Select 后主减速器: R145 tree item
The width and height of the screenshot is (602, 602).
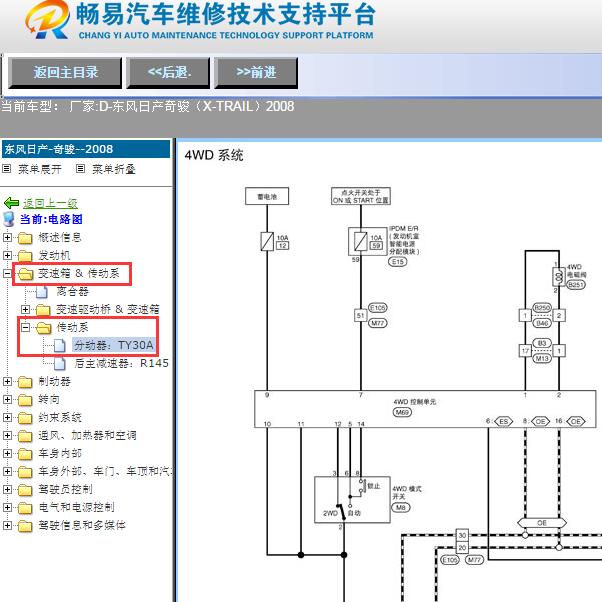pyautogui.click(x=121, y=363)
